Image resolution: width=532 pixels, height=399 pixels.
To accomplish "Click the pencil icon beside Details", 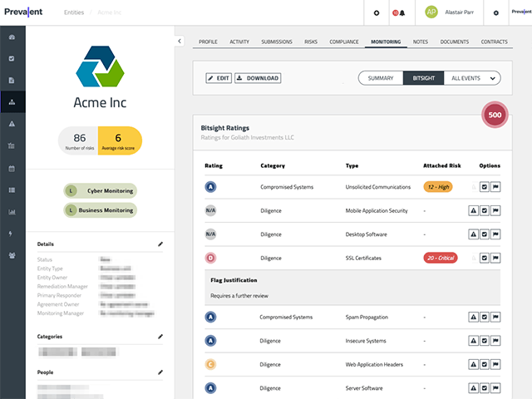I will pyautogui.click(x=160, y=244).
